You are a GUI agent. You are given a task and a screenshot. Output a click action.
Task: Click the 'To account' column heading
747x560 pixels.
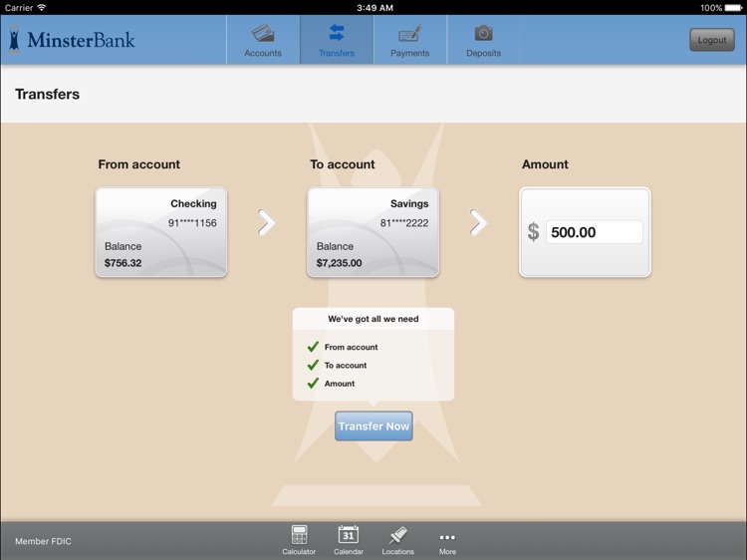(343, 164)
